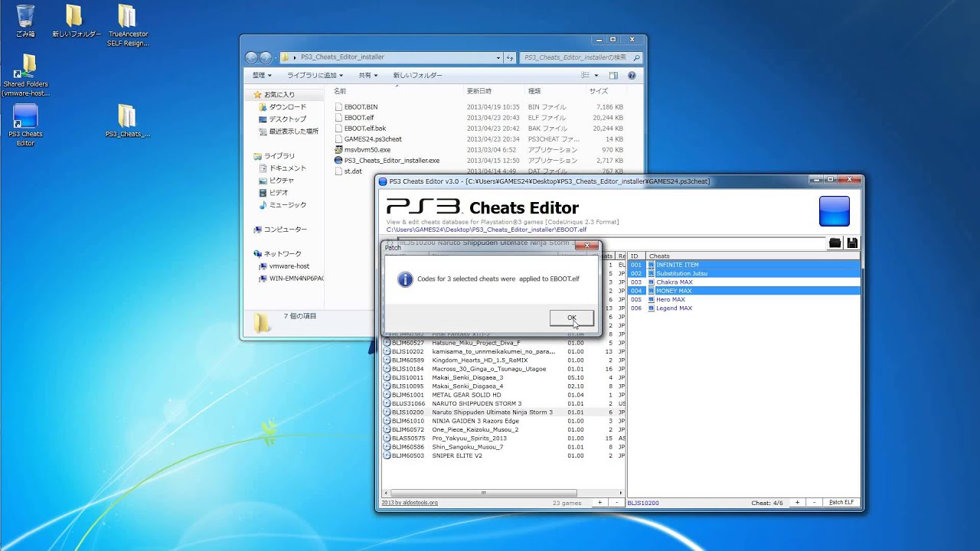Open view options dropdown arrow in Explorer
This screenshot has height=551, width=980.
click(596, 76)
